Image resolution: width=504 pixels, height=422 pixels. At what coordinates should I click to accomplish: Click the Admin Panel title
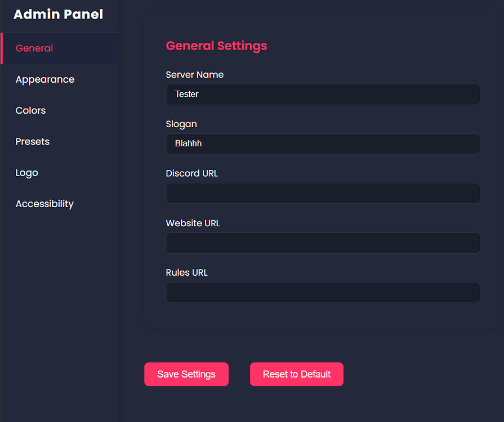(x=58, y=15)
